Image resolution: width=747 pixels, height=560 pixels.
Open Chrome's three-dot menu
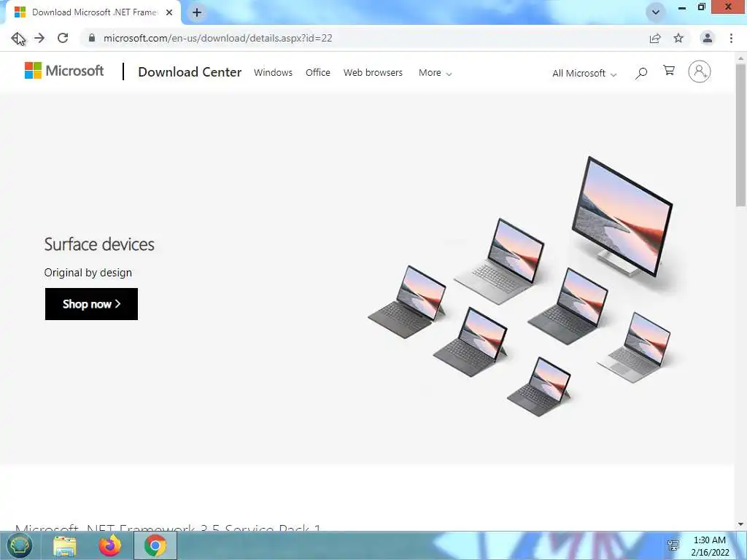(731, 38)
